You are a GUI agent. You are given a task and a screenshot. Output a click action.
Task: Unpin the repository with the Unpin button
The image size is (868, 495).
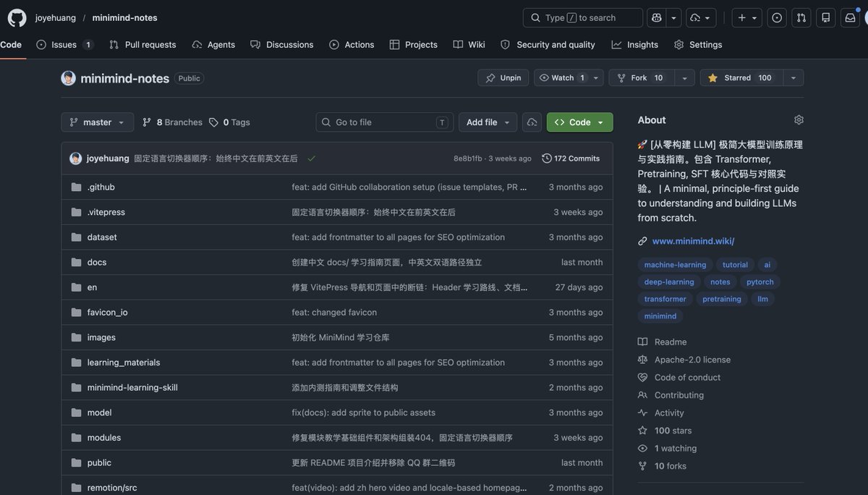[504, 78]
